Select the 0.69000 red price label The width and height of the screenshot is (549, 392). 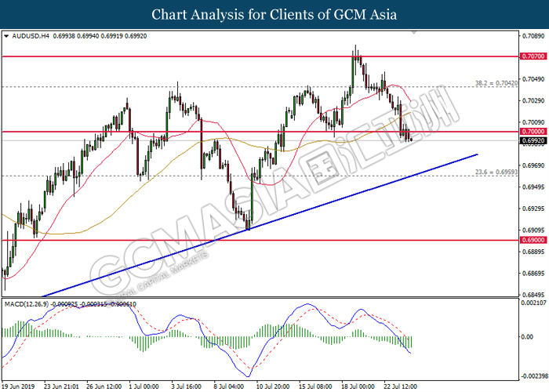533,240
